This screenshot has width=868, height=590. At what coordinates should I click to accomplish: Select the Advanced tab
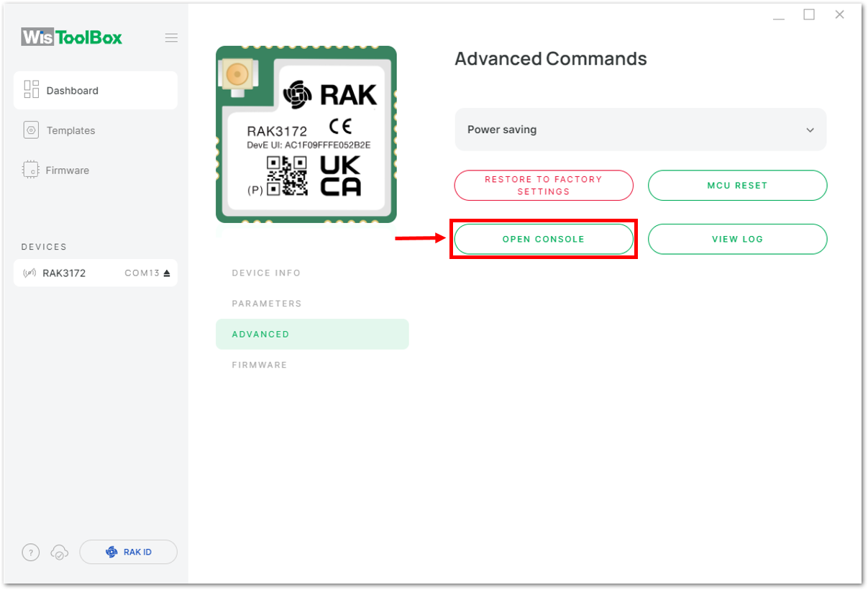tap(312, 334)
